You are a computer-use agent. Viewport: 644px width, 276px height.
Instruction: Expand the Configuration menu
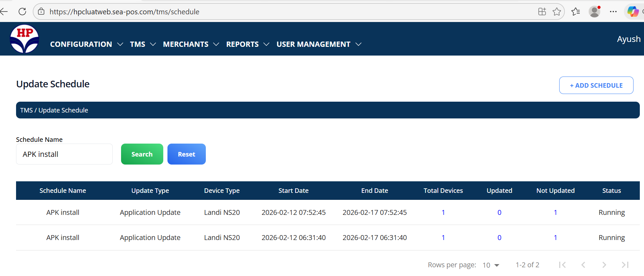[86, 44]
